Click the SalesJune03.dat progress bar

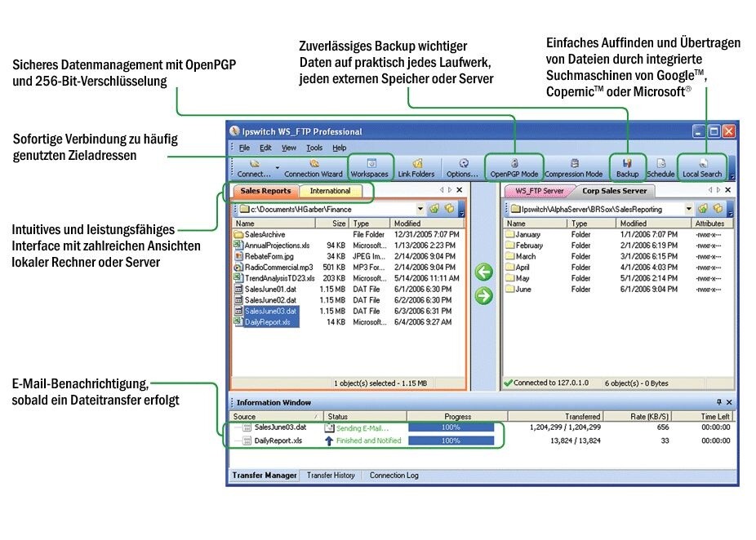451,427
